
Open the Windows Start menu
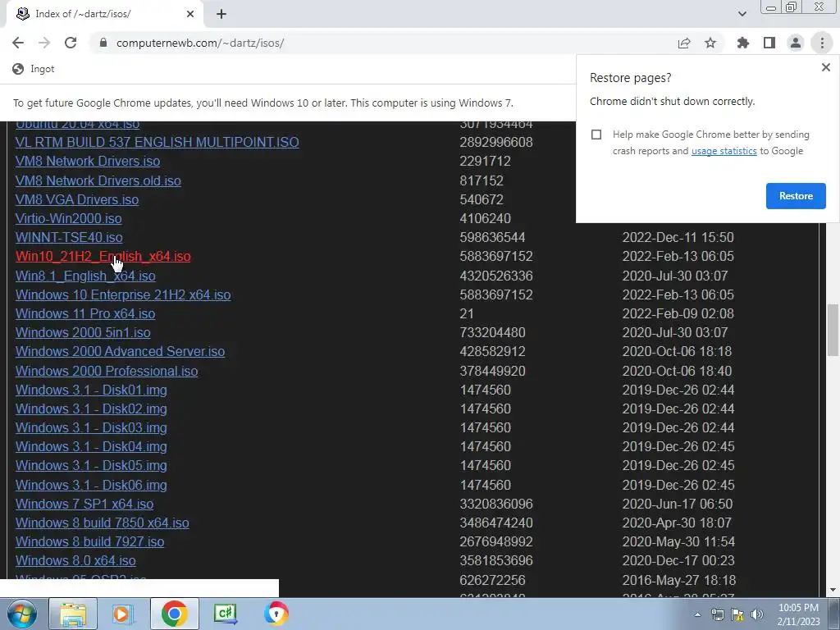22,614
